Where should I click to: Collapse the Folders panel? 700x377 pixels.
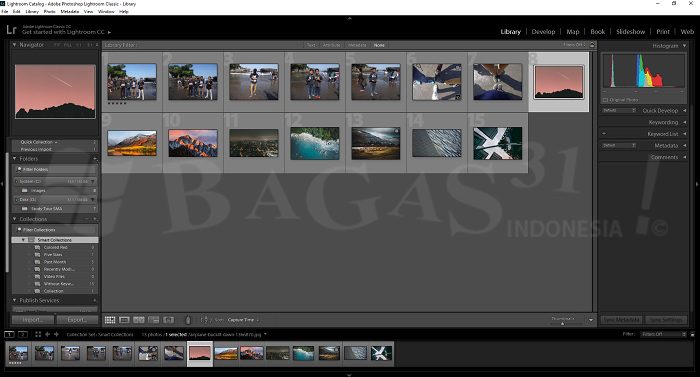[14, 159]
